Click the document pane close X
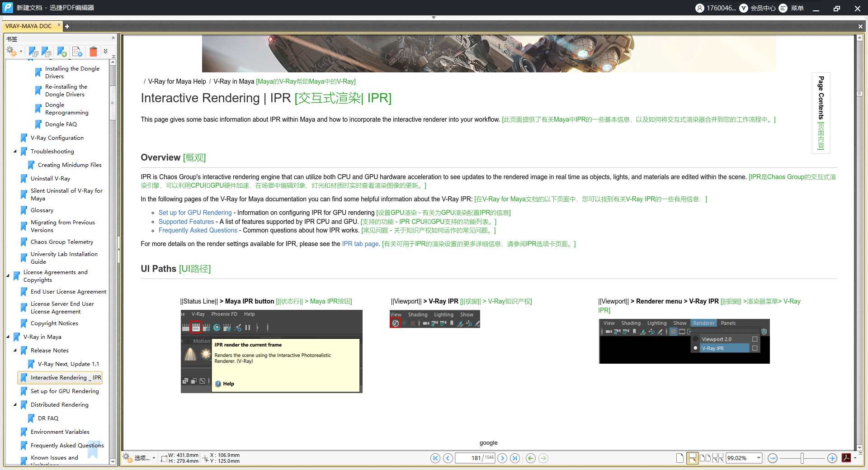The width and height of the screenshot is (868, 470). [860, 27]
